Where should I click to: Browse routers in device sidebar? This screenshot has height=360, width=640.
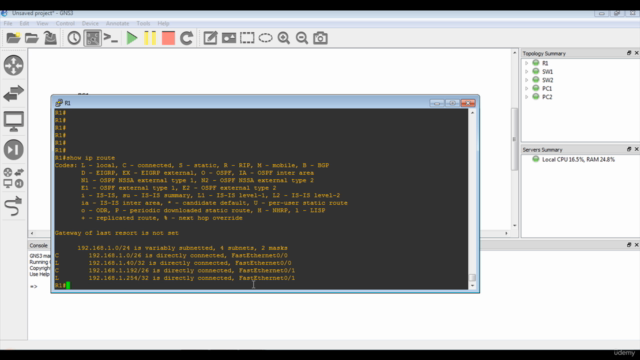tap(13, 65)
